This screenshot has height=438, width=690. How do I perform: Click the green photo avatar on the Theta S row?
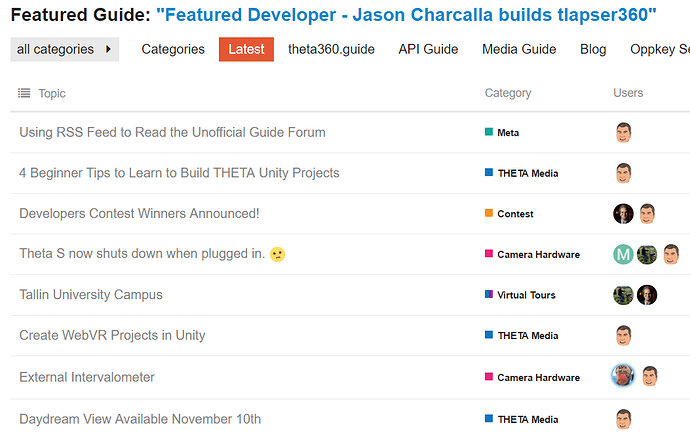[x=647, y=254]
